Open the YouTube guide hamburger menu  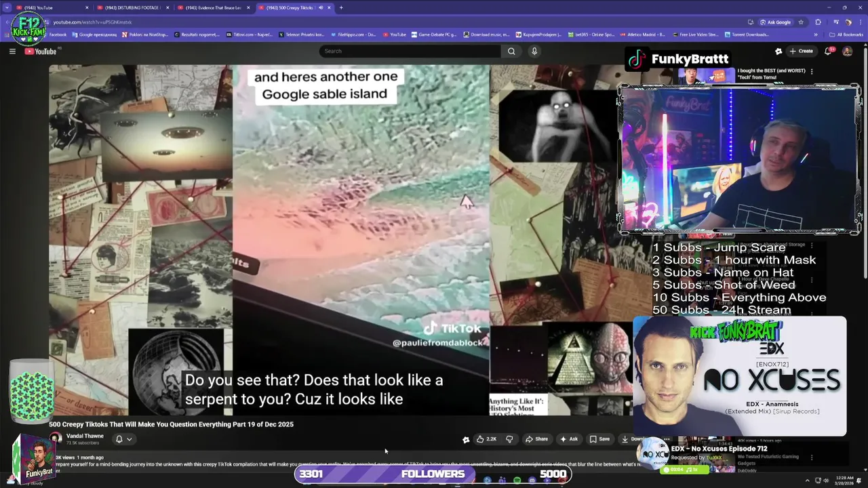point(12,51)
